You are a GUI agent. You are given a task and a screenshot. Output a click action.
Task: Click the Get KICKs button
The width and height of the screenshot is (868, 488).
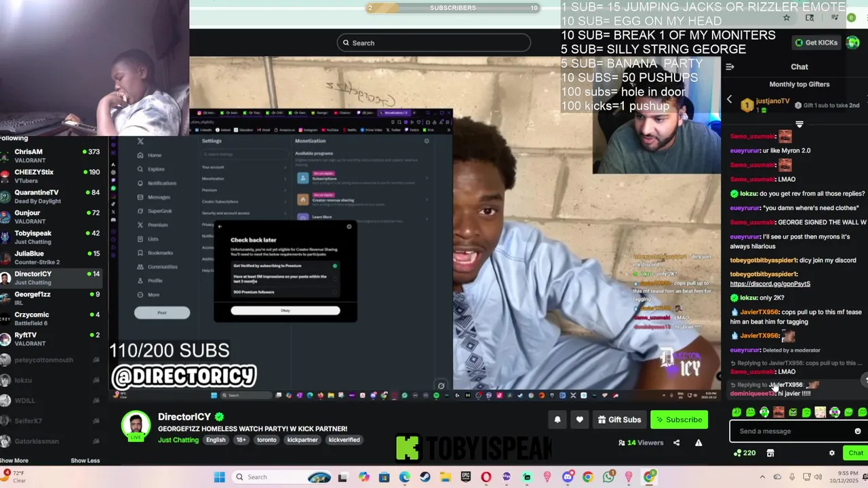(x=817, y=43)
